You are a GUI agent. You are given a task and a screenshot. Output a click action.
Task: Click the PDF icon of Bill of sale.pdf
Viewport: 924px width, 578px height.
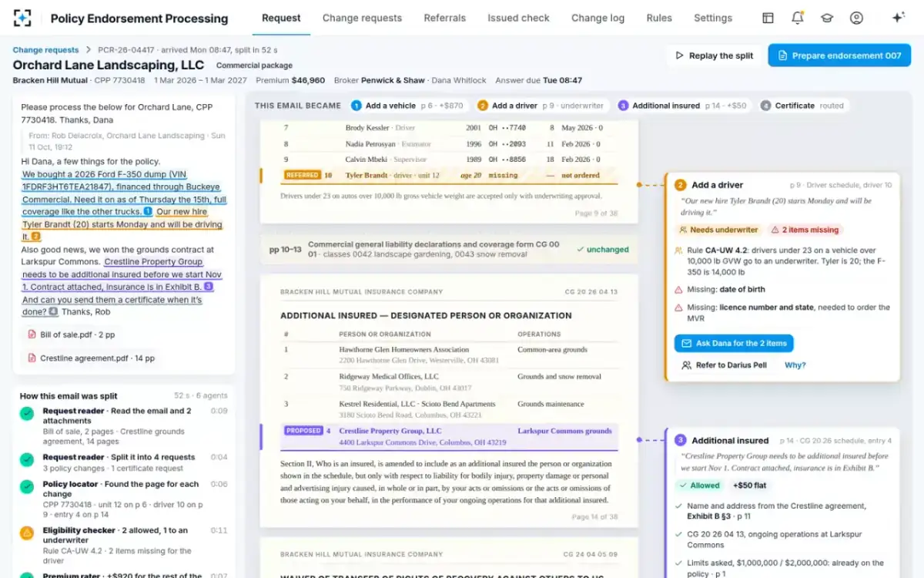[32, 334]
